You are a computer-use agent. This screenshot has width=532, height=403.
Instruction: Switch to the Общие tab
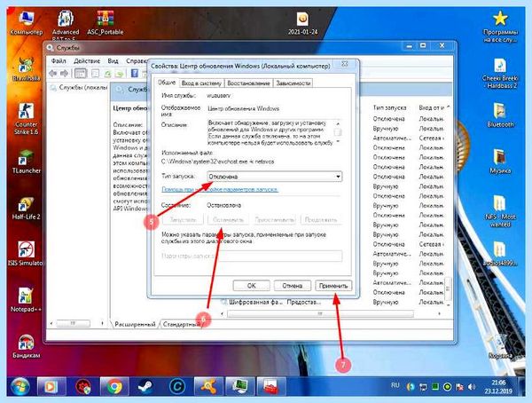click(x=167, y=83)
